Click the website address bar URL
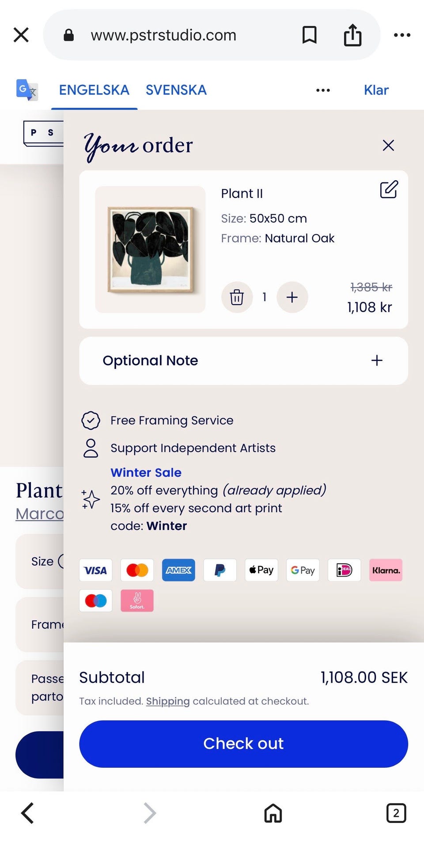This screenshot has height=868, width=424. click(163, 35)
